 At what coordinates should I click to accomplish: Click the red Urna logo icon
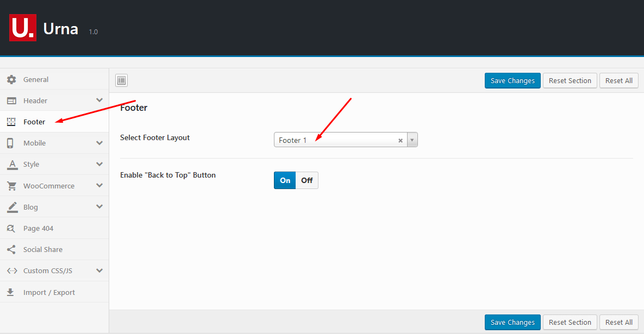[x=23, y=28]
